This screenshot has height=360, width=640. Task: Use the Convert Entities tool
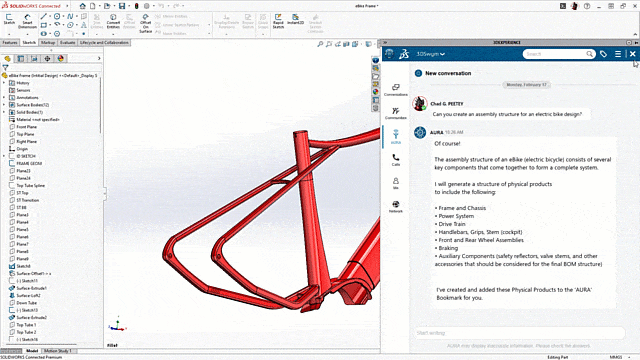[113, 22]
